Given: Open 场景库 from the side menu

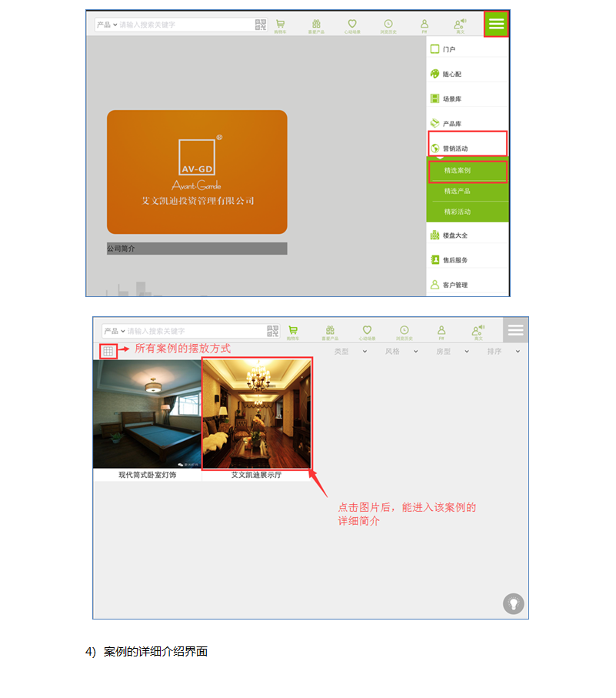Looking at the screenshot, I should point(468,99).
